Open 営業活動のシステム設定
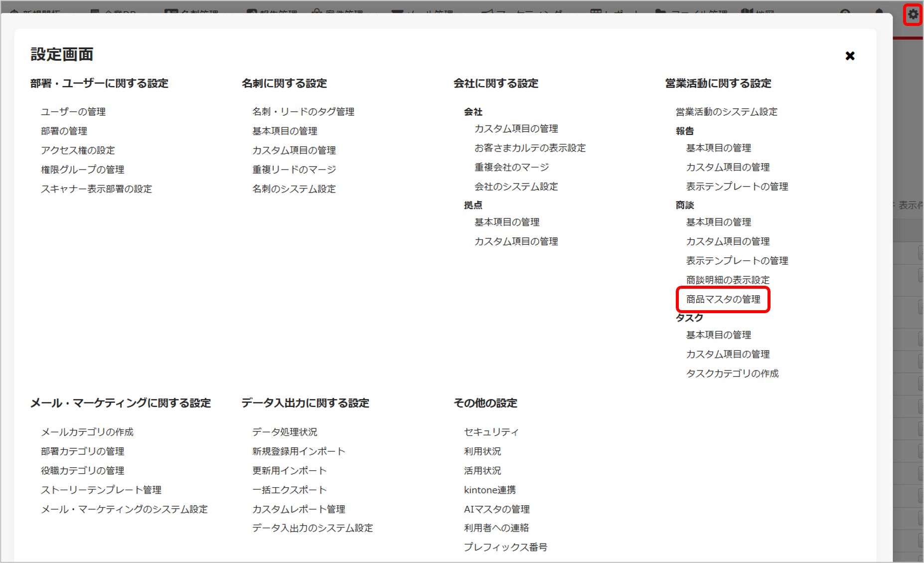 pos(727,112)
